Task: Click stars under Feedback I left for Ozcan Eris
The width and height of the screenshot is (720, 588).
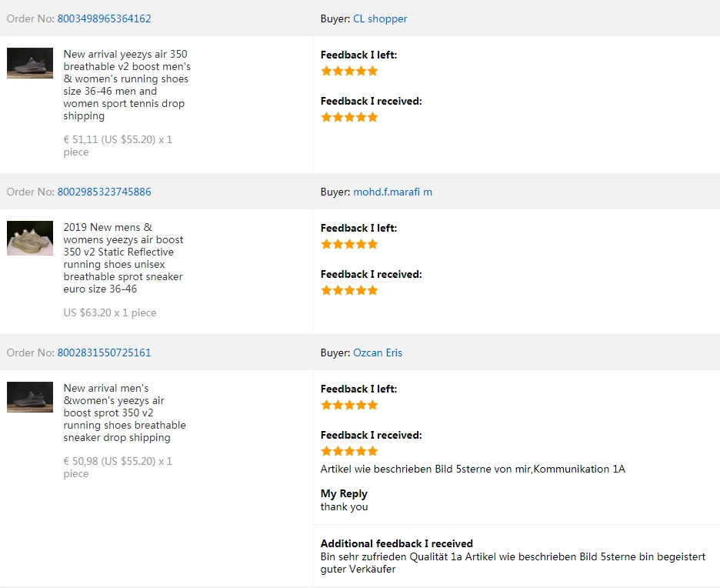Action: click(x=349, y=405)
